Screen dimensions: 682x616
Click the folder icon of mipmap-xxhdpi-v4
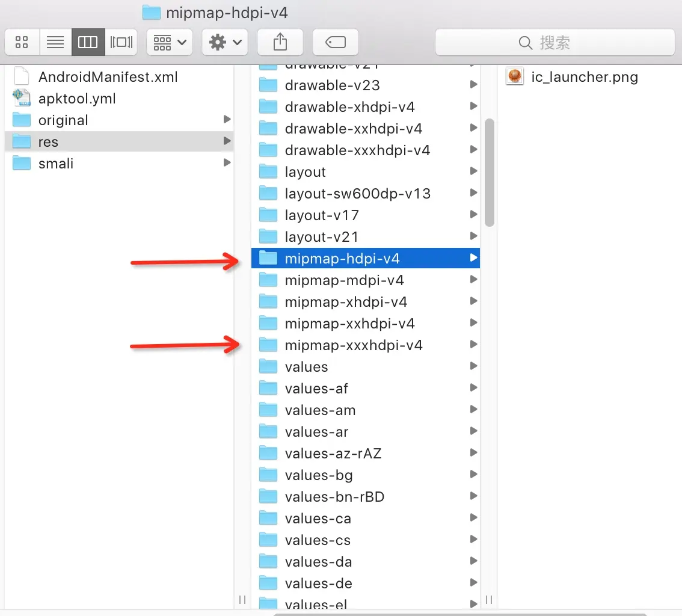(x=268, y=323)
